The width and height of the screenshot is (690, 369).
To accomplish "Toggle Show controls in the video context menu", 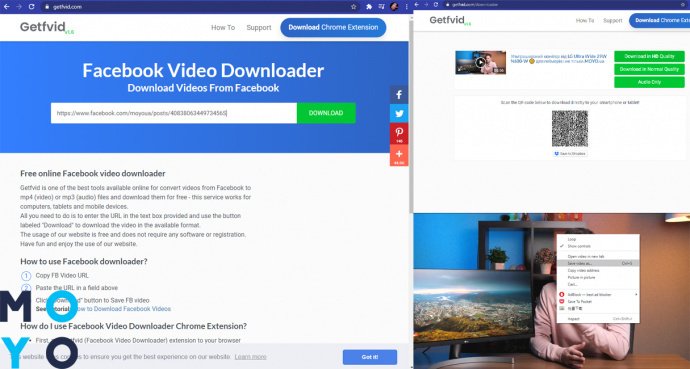I will click(598, 246).
